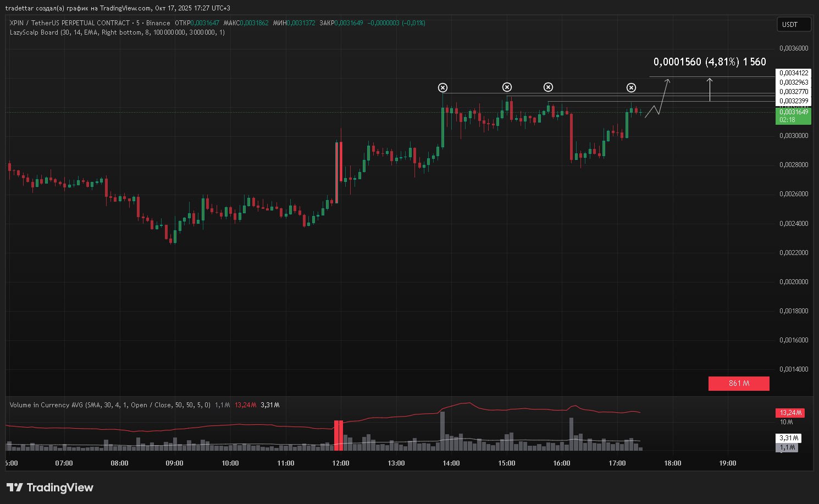
Task: Click the circled X marker above the 15:00 candle
Action: (507, 87)
